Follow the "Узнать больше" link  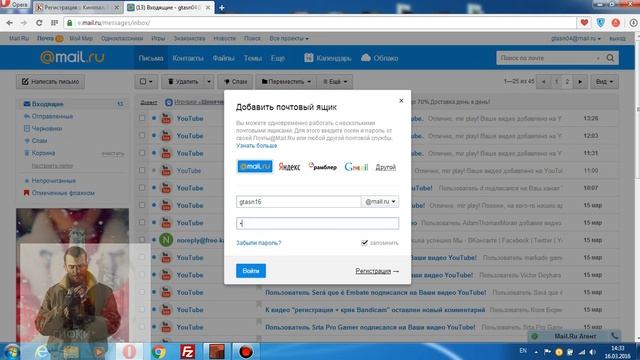coord(256,146)
